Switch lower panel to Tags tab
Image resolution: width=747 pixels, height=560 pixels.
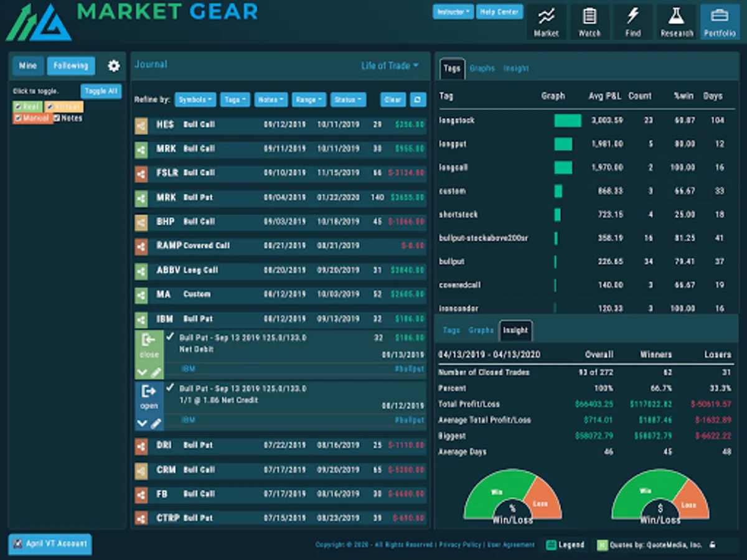pyautogui.click(x=451, y=330)
